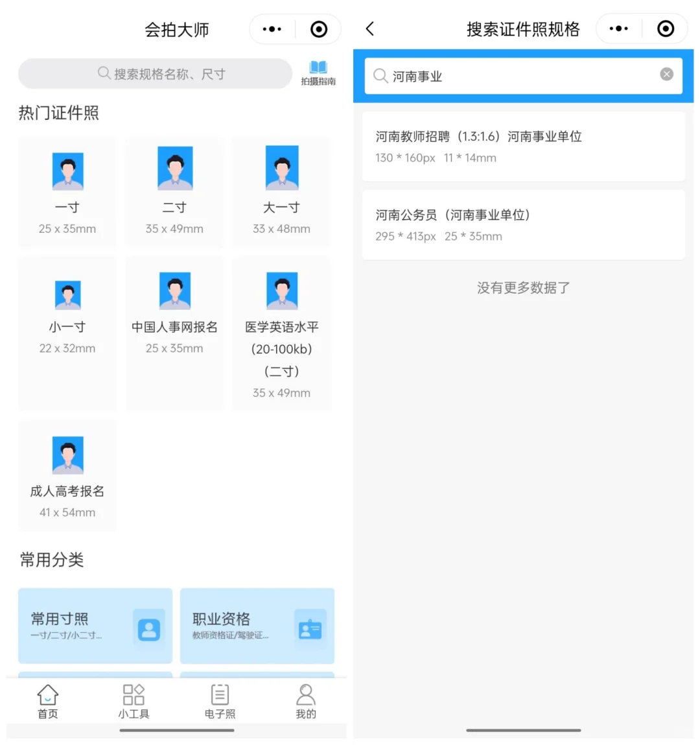Open the 河南公务员 search result
Screen dimensions: 700x745
(x=523, y=224)
